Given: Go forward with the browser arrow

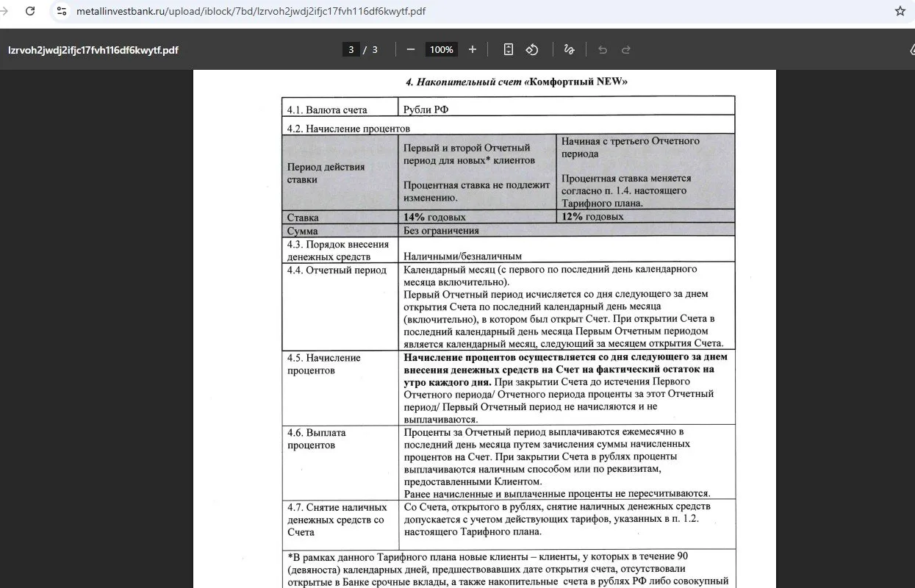Looking at the screenshot, I should [x=4, y=11].
